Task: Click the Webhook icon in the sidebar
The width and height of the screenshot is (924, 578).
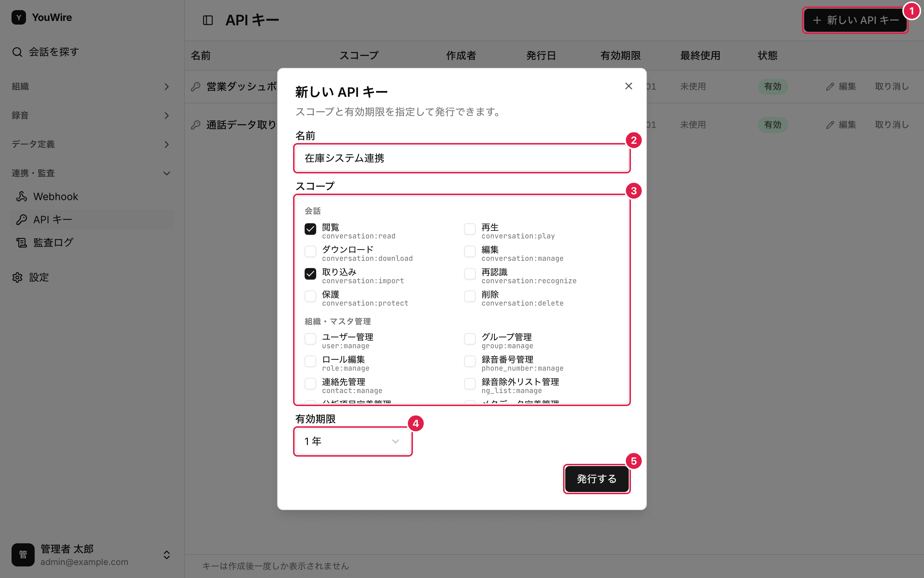Action: tap(22, 197)
